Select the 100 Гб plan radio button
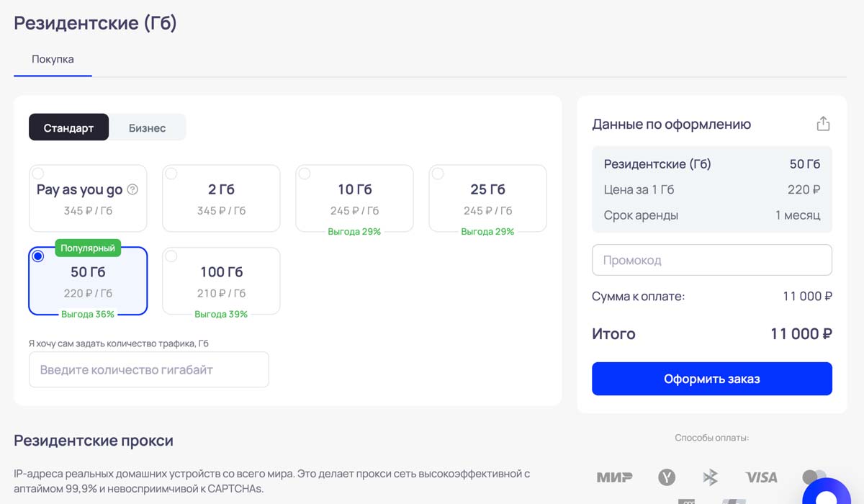The height and width of the screenshot is (504, 864). click(171, 256)
